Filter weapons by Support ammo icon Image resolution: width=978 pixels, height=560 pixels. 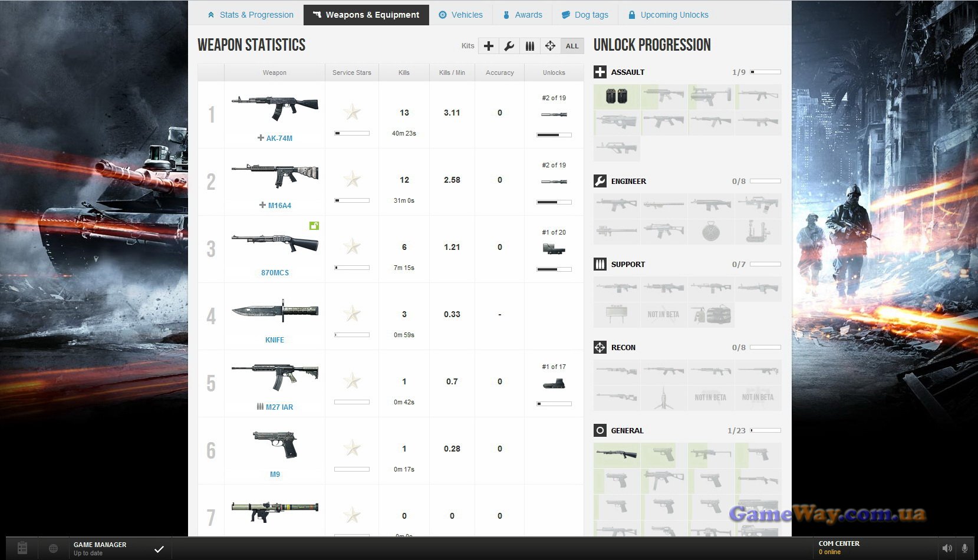[x=530, y=46]
